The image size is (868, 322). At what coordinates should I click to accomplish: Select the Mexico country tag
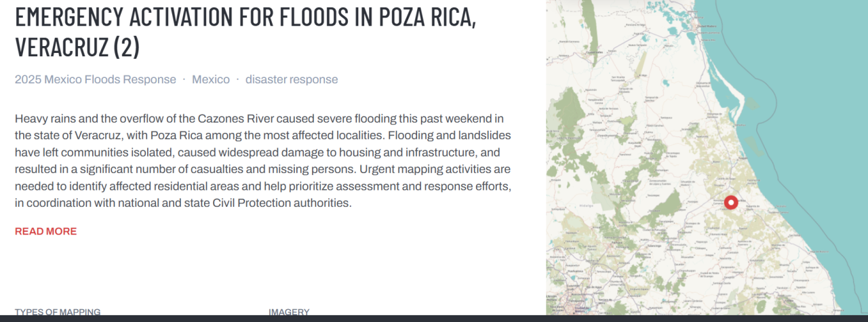point(210,79)
